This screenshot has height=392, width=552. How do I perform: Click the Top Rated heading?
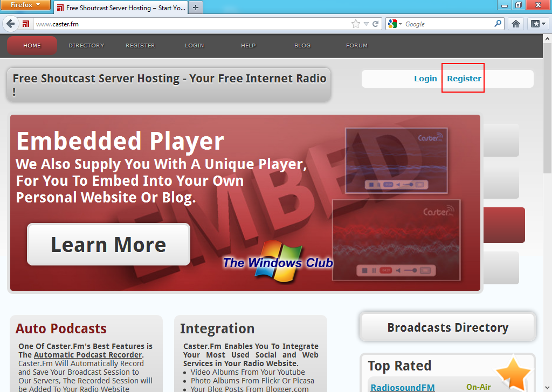pyautogui.click(x=399, y=366)
